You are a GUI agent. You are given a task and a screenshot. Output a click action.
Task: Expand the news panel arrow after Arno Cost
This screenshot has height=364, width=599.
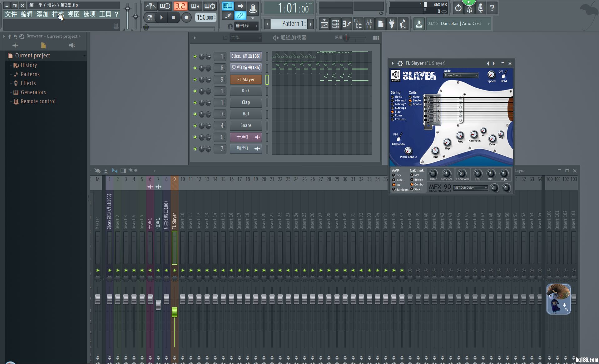pos(489,24)
